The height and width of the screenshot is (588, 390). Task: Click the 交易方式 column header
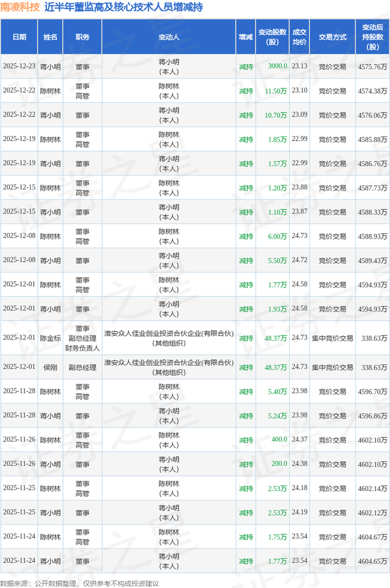click(332, 37)
